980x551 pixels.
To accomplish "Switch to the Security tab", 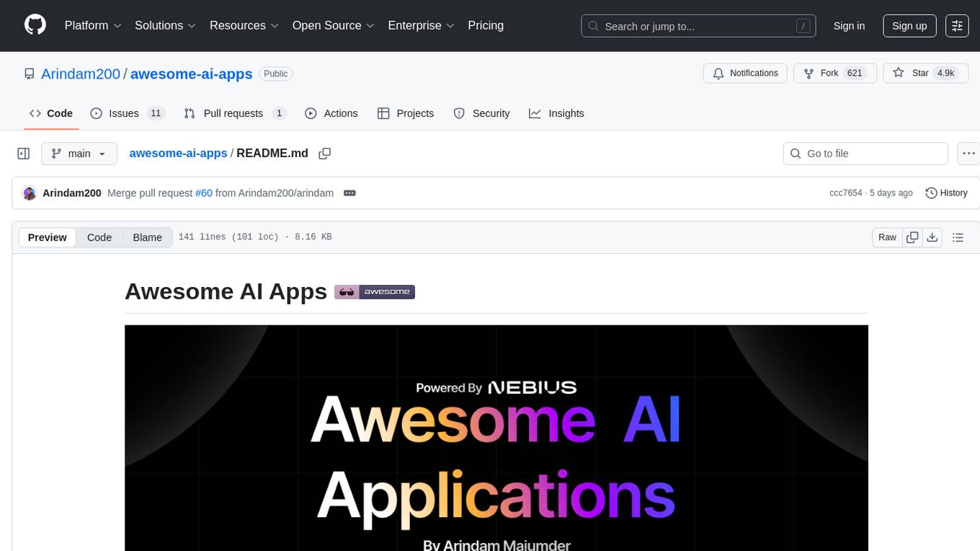I will coord(481,113).
